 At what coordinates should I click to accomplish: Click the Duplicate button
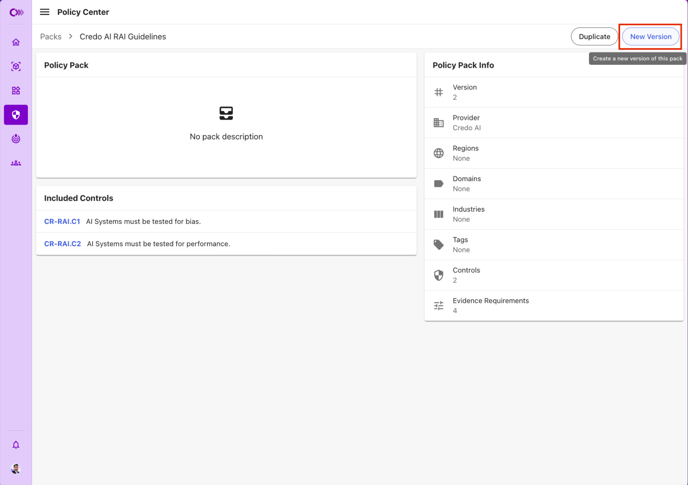click(x=594, y=36)
